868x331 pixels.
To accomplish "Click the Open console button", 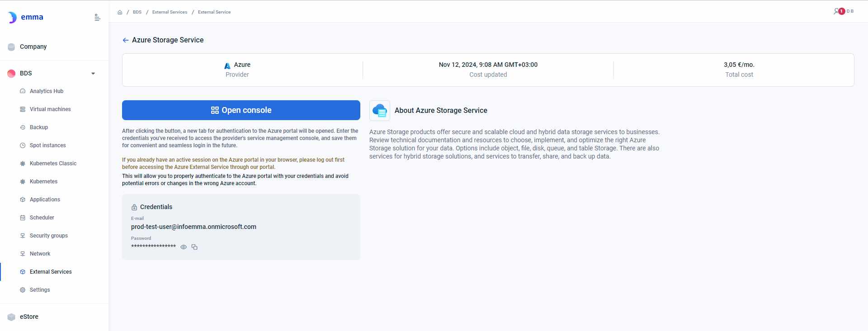I will point(241,110).
